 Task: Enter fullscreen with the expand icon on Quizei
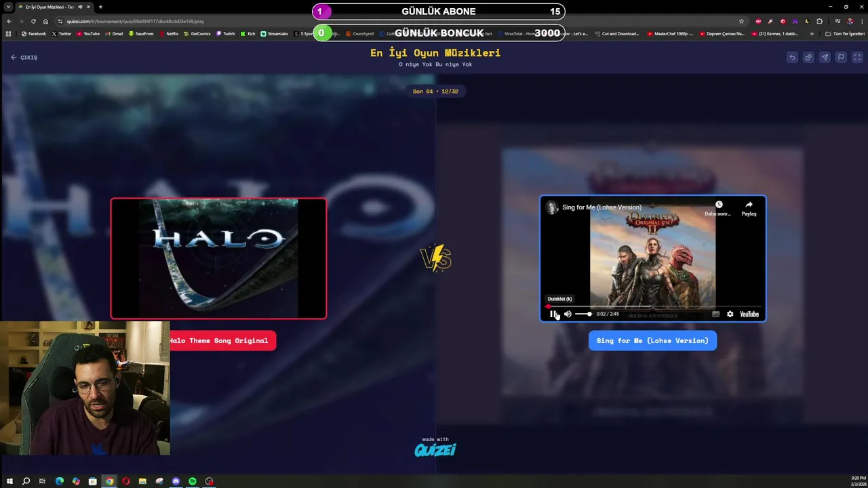(857, 58)
